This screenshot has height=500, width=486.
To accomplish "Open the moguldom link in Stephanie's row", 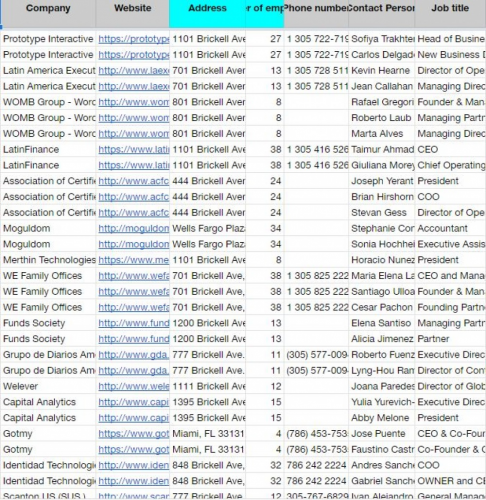I will point(134,229).
